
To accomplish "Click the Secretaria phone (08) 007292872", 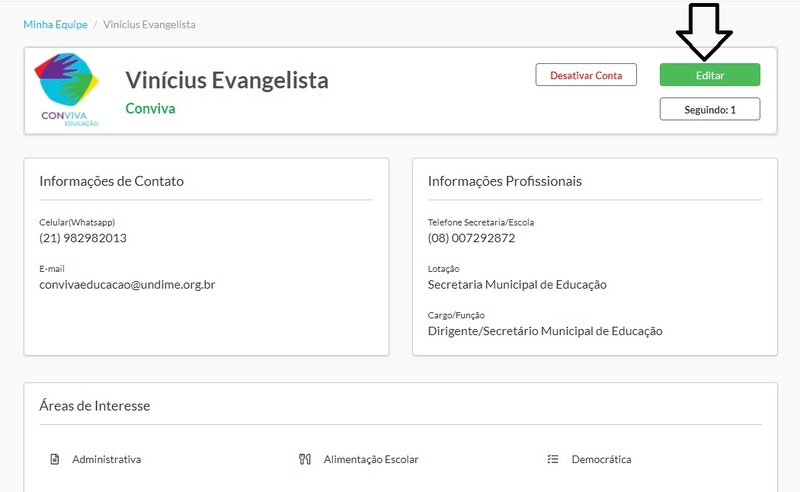I will 471,238.
